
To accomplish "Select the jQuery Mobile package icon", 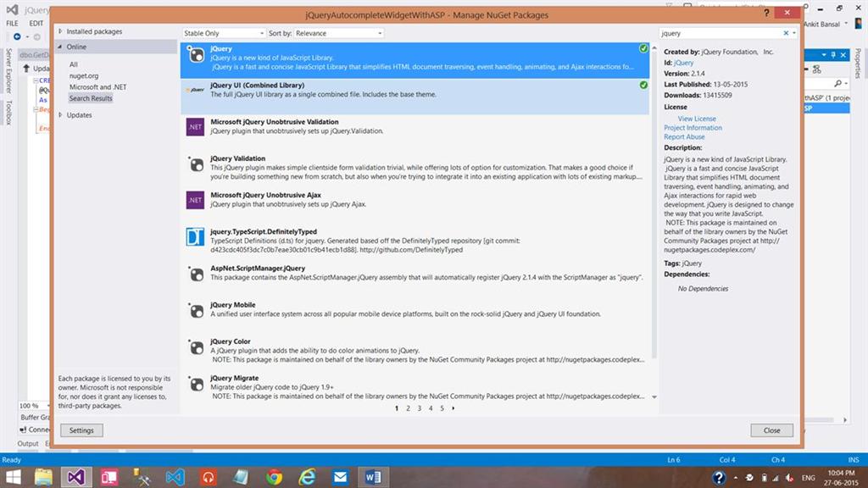I will coord(196,310).
